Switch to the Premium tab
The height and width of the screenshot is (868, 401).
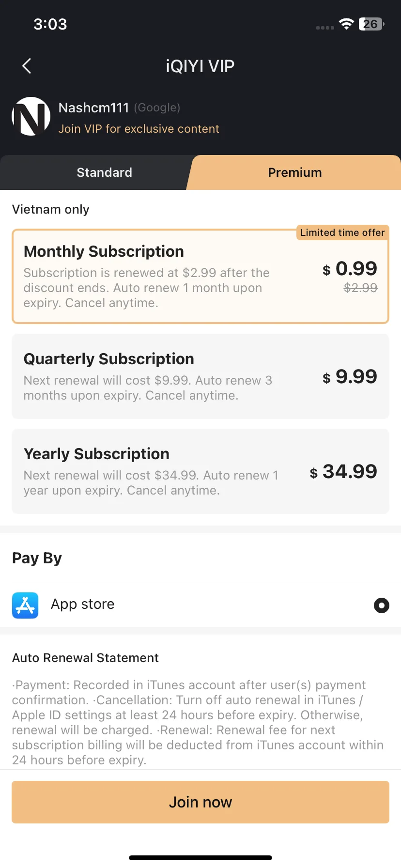click(x=295, y=172)
